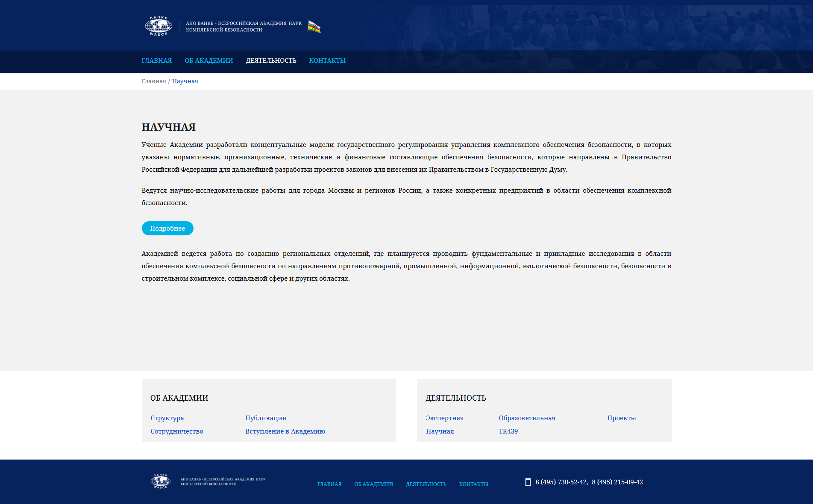This screenshot has height=504, width=813.
Task: Open ОБ АКАДЕМИИ in top navigation
Action: [209, 61]
